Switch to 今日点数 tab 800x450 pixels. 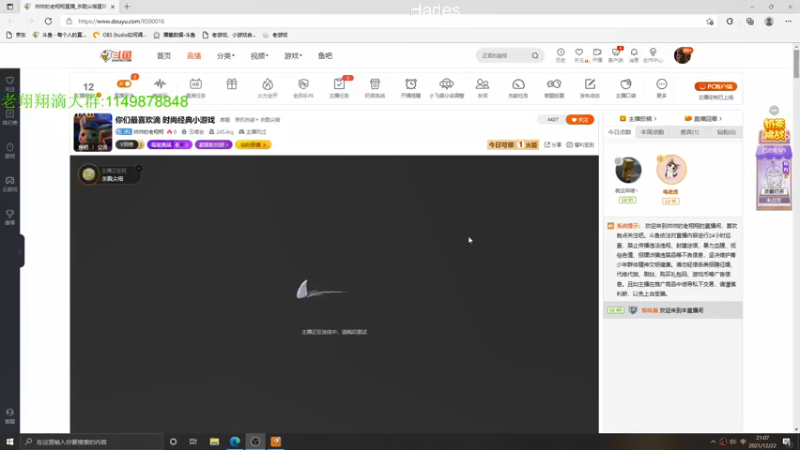[x=619, y=132]
